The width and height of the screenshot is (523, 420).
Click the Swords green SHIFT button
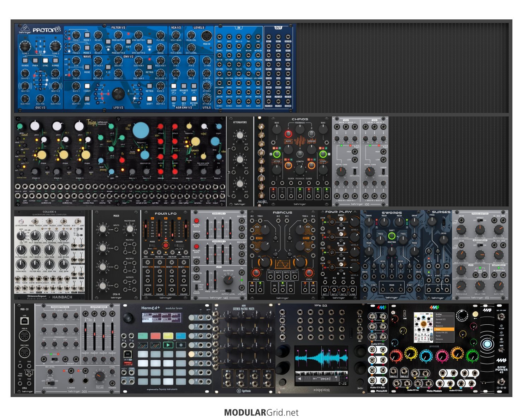(392, 235)
